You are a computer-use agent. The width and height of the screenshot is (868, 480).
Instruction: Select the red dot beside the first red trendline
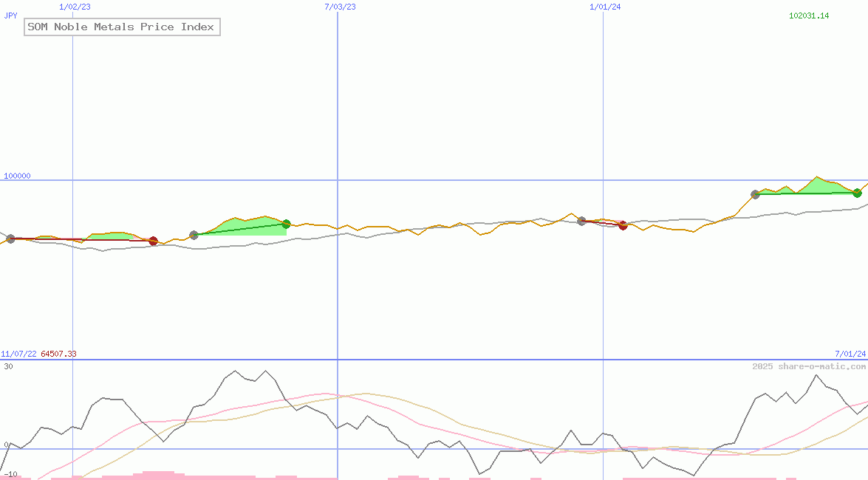[x=153, y=240]
